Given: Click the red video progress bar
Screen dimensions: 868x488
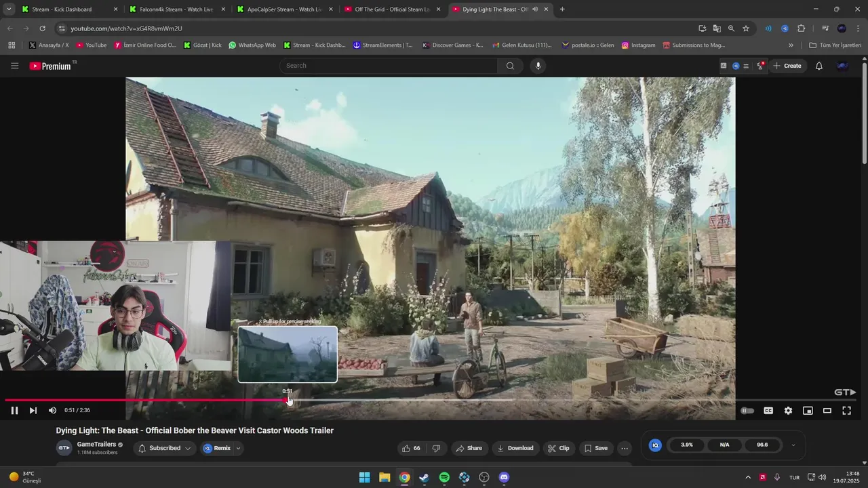Looking at the screenshot, I should (147, 400).
